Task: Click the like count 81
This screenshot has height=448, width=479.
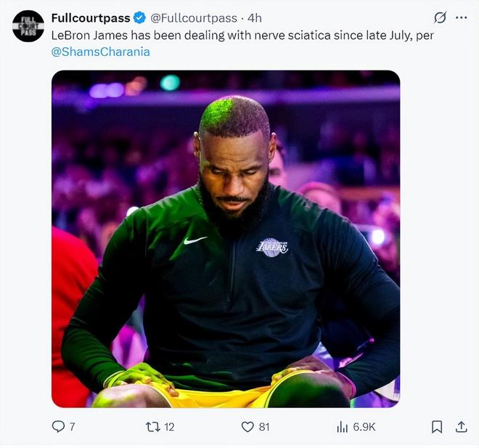Action: tap(264, 427)
